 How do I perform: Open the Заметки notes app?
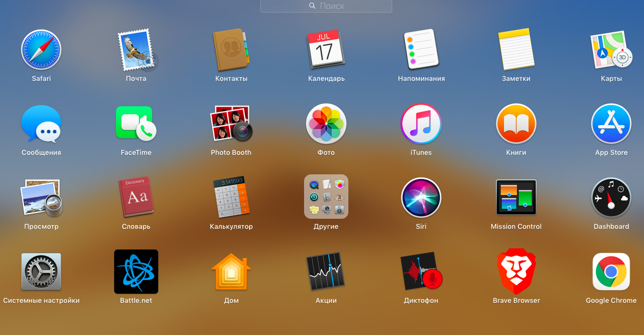click(x=516, y=50)
